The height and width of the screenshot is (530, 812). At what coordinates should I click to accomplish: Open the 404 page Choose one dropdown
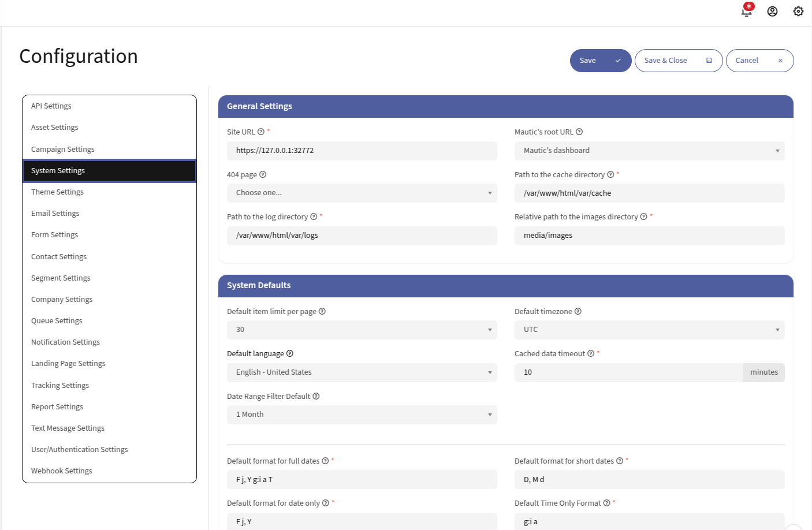[x=362, y=193]
